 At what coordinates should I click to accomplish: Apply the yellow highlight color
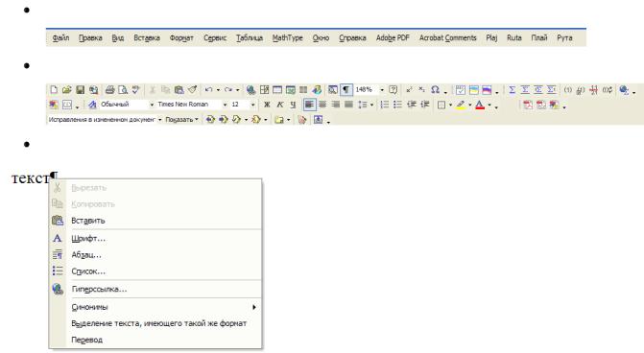click(x=461, y=105)
